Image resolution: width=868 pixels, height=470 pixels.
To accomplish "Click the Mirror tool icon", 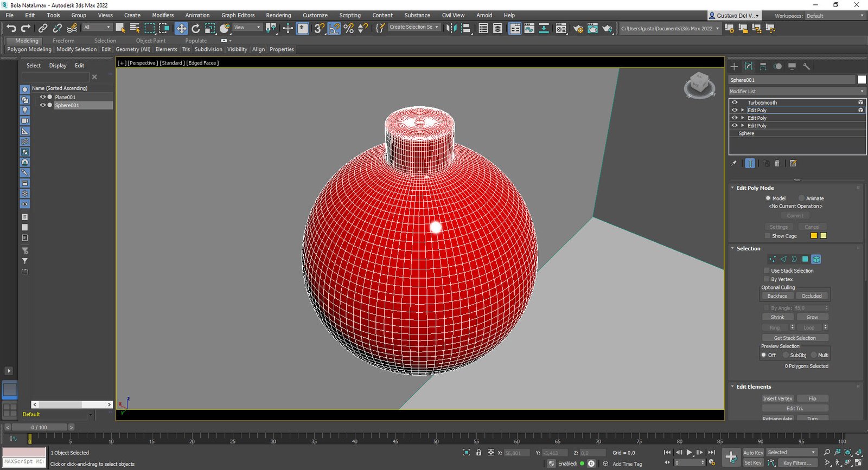I will (x=451, y=28).
